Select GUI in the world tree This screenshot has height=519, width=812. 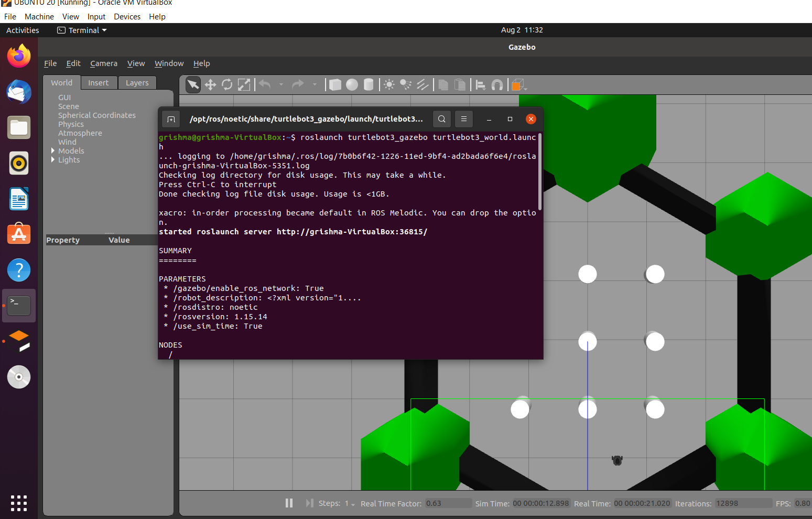tap(64, 98)
